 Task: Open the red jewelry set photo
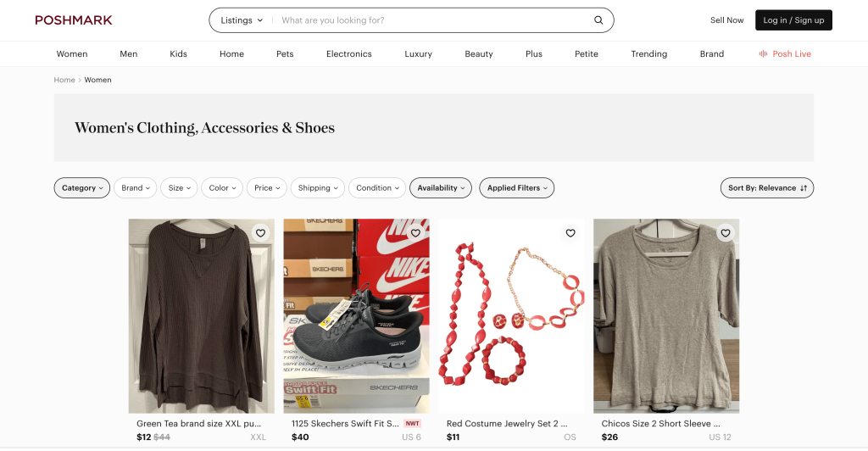coord(511,316)
